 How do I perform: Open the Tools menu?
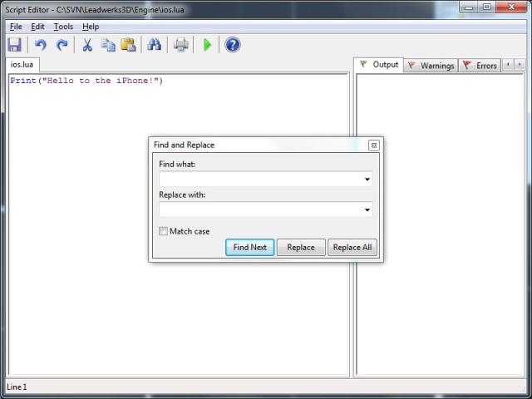(63, 27)
